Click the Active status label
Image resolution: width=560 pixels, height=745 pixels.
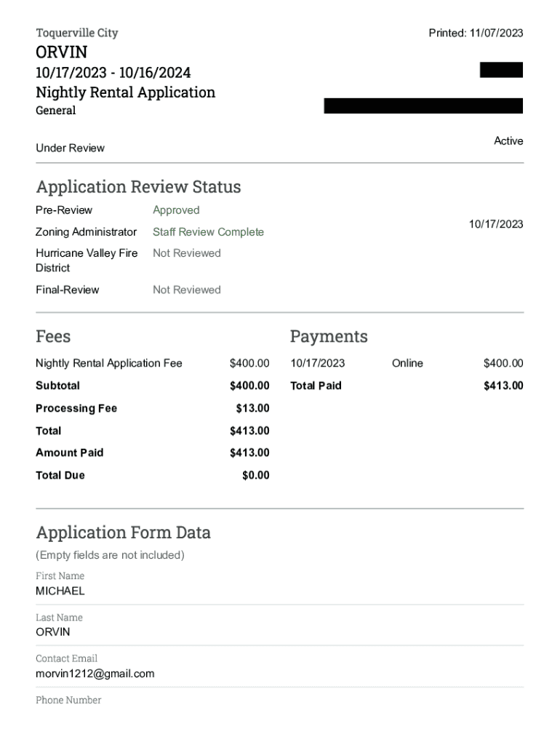508,141
